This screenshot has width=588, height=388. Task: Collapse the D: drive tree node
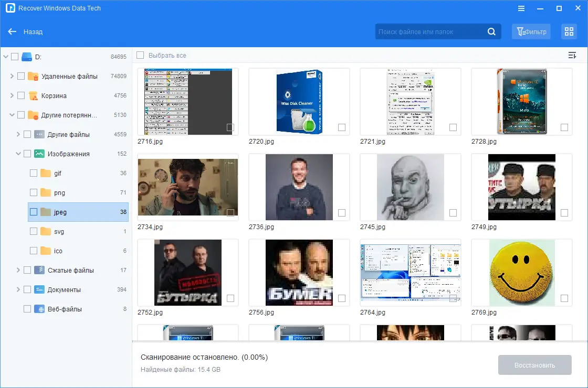[6, 57]
